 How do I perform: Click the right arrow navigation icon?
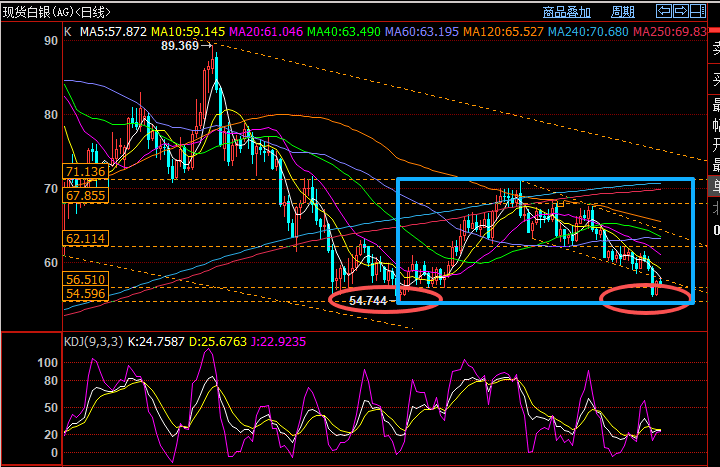681,11
